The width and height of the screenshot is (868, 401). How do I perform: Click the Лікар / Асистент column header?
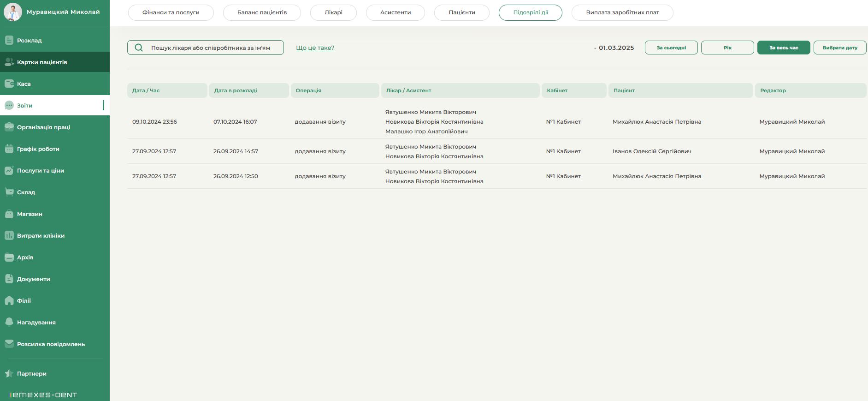point(461,90)
